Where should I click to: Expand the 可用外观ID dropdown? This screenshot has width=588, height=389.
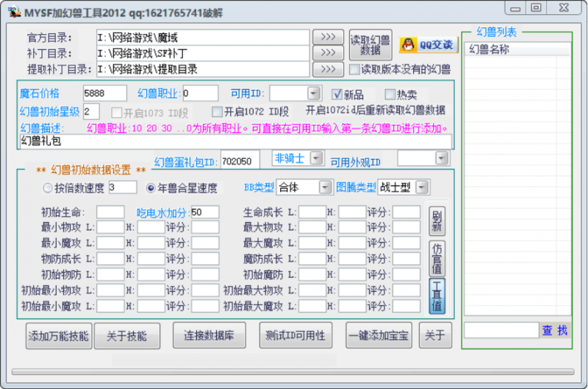[x=442, y=158]
